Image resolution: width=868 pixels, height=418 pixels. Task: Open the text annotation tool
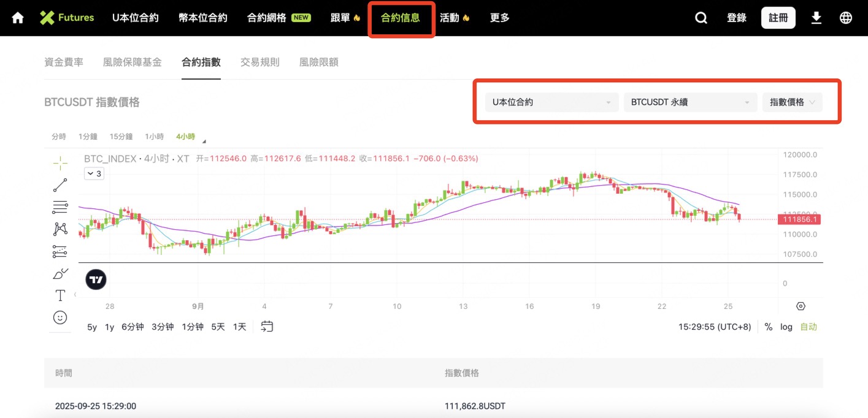pos(60,295)
